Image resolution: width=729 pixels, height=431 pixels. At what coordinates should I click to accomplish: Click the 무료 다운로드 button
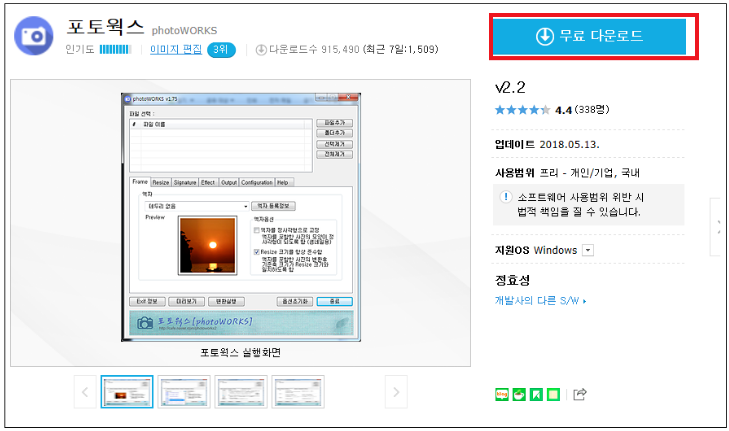[589, 36]
